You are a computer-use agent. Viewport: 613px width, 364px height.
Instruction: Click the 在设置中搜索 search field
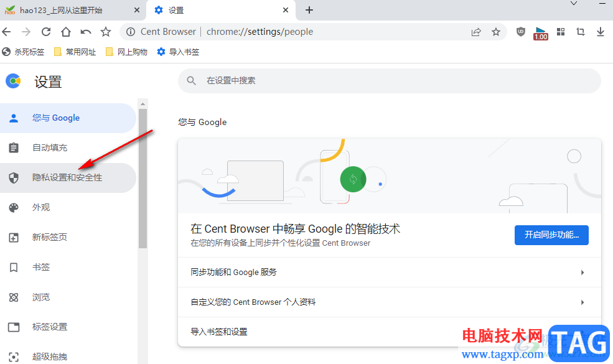point(390,81)
